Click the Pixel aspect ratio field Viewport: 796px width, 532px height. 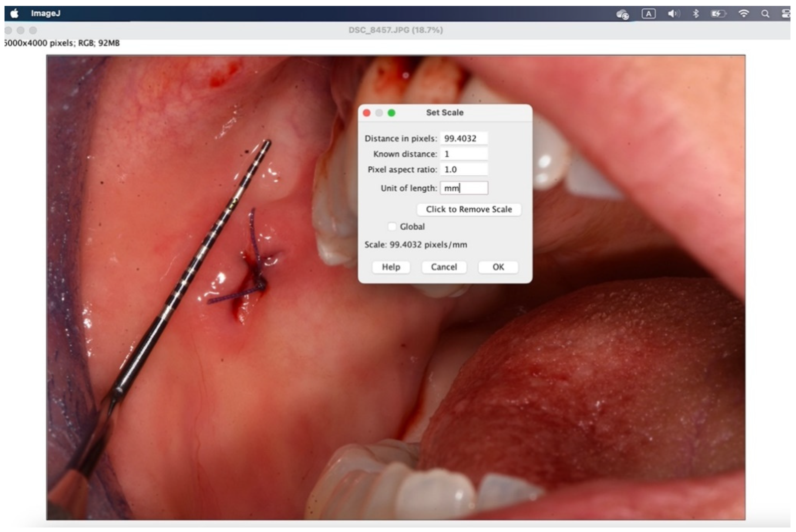[x=464, y=170]
